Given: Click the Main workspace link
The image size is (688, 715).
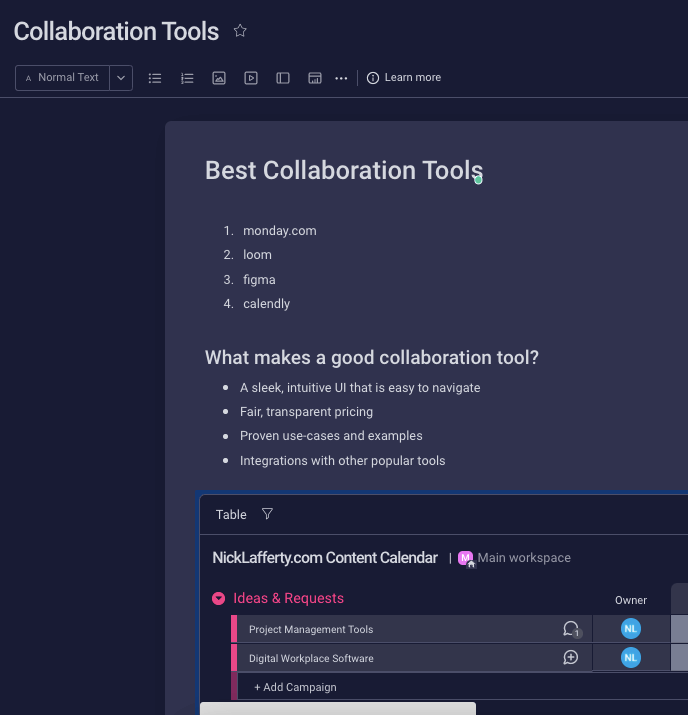Looking at the screenshot, I should point(524,558).
